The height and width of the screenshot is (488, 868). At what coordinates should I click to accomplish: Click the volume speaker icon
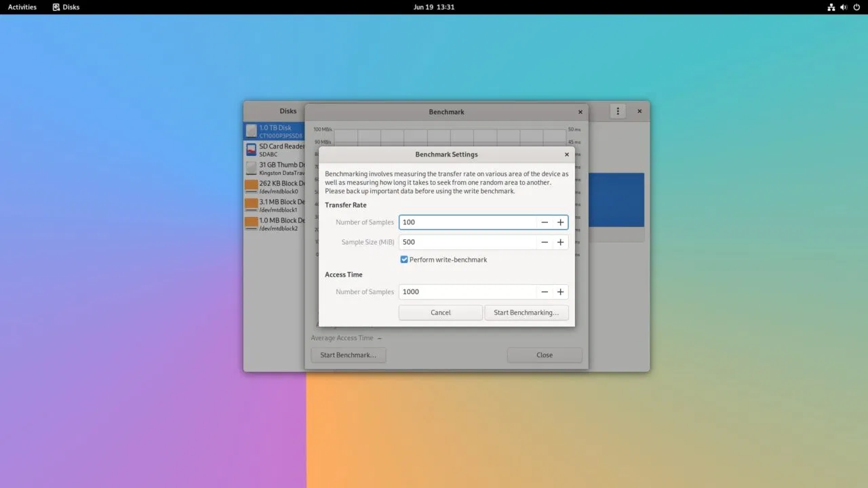844,7
